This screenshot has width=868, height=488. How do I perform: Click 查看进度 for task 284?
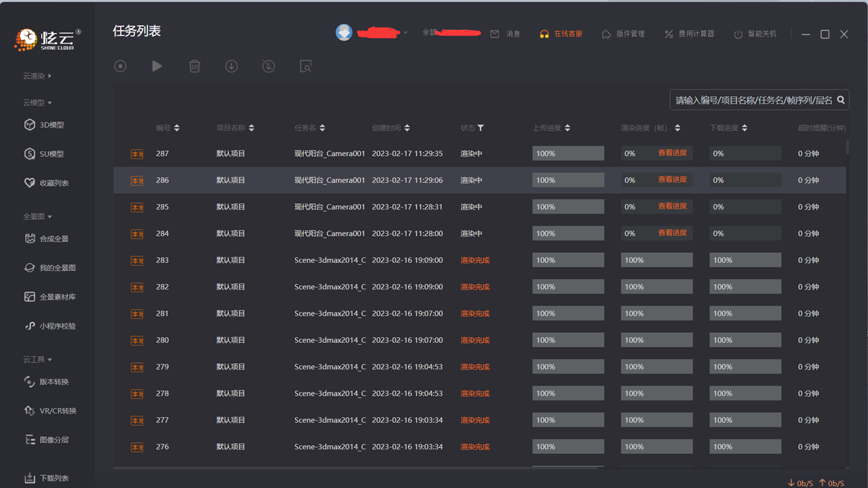coord(672,233)
